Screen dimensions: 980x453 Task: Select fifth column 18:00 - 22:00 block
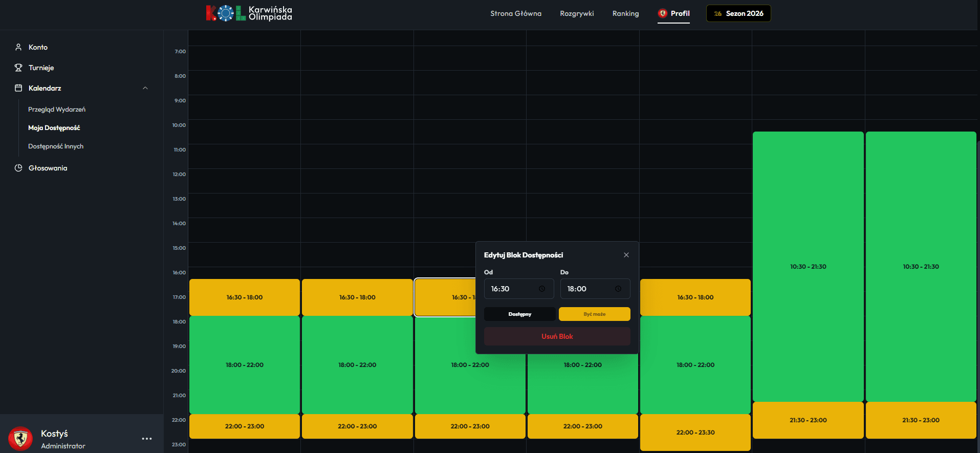tap(695, 365)
